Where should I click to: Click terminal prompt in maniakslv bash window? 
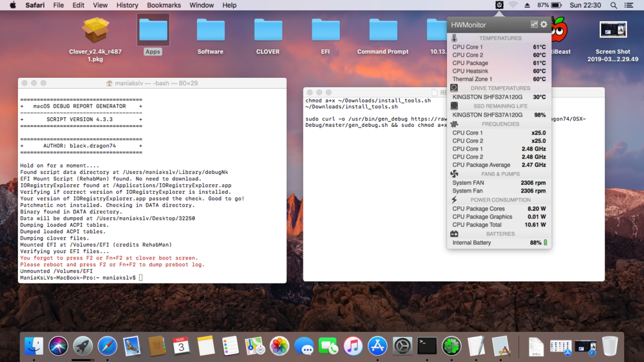pos(81,278)
